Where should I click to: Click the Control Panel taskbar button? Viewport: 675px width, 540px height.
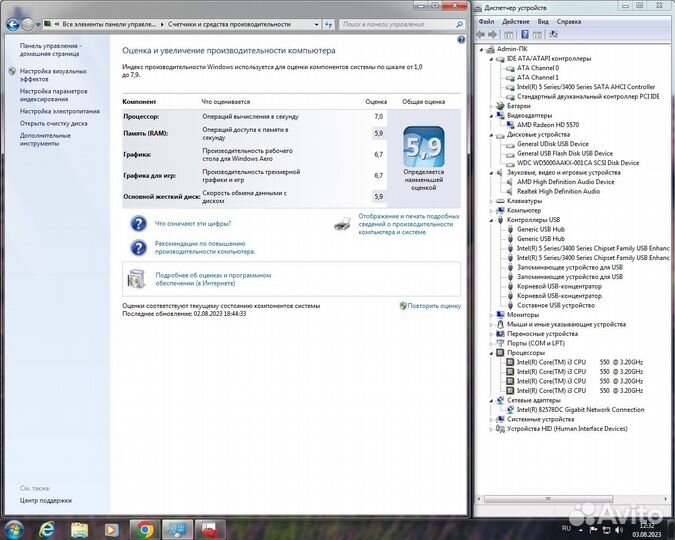click(177, 529)
